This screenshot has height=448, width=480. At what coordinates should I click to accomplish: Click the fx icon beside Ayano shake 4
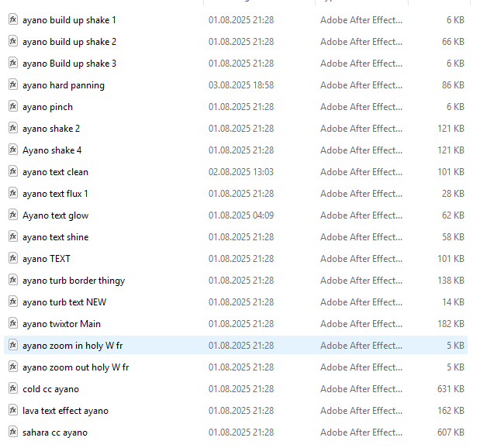pos(13,150)
